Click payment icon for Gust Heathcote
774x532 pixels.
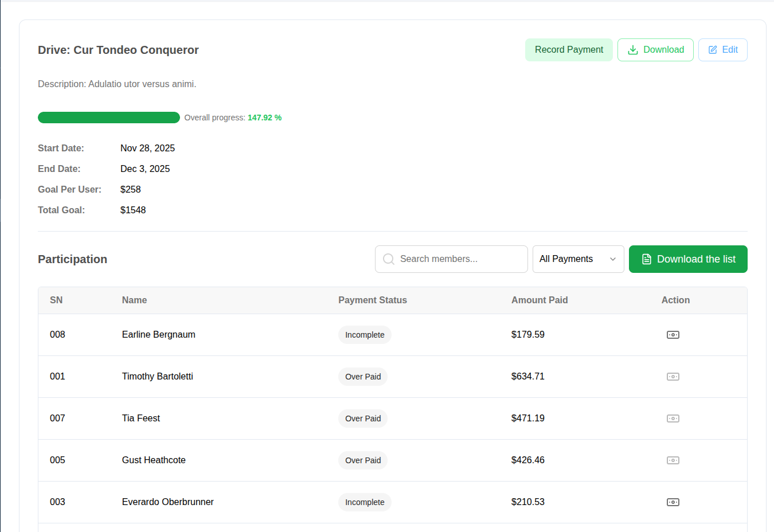point(673,460)
